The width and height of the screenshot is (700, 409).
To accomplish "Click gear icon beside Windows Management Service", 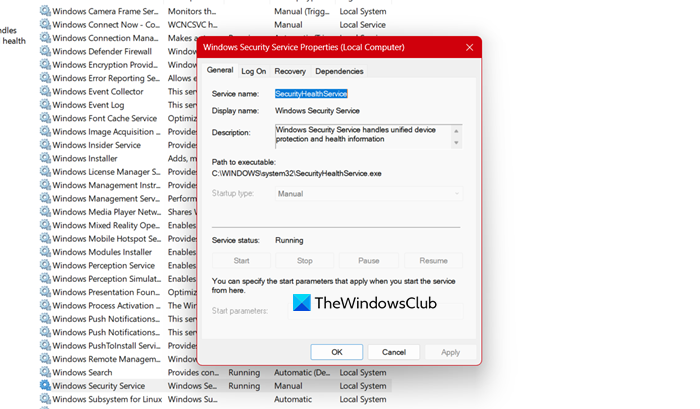I will 45,198.
